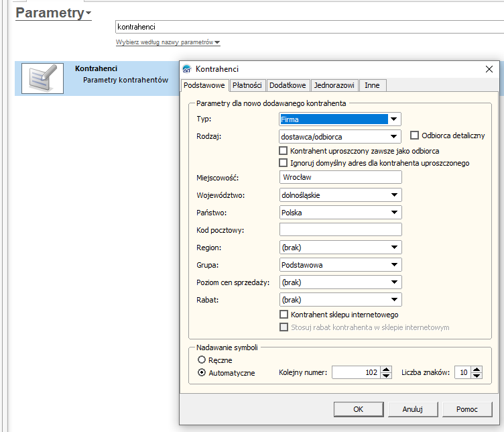Switch to the Płatności tab
Image resolution: width=504 pixels, height=432 pixels.
[x=247, y=85]
